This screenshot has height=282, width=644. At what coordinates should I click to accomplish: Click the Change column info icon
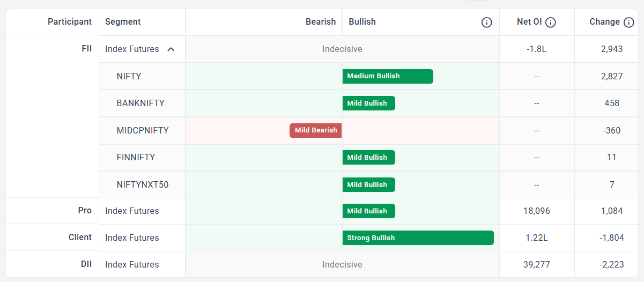629,23
